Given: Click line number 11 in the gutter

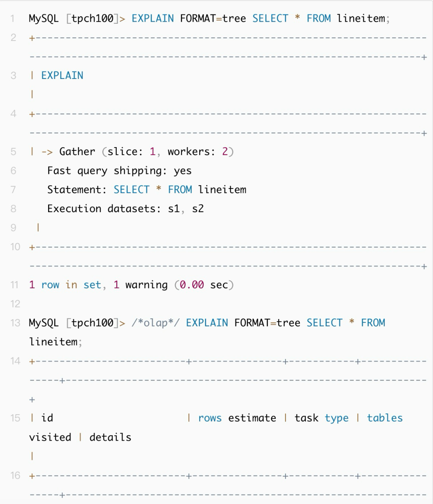Looking at the screenshot, I should 14,285.
